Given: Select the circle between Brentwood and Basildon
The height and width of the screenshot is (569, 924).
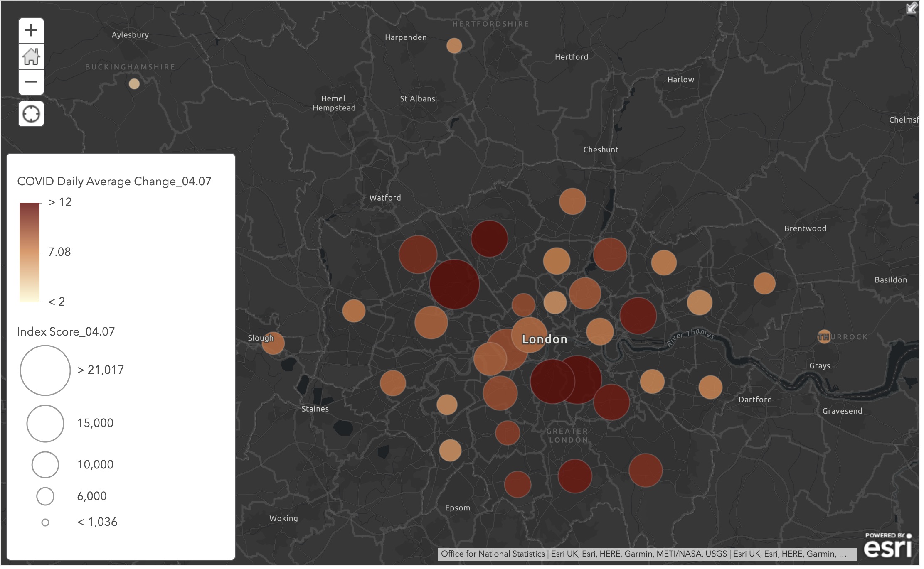Looking at the screenshot, I should (764, 284).
